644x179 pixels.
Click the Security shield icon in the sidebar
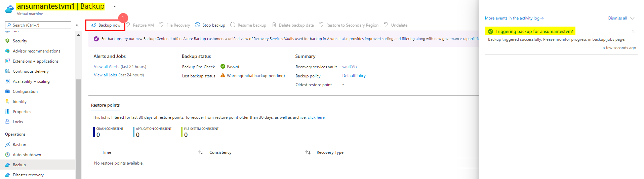coord(7,41)
